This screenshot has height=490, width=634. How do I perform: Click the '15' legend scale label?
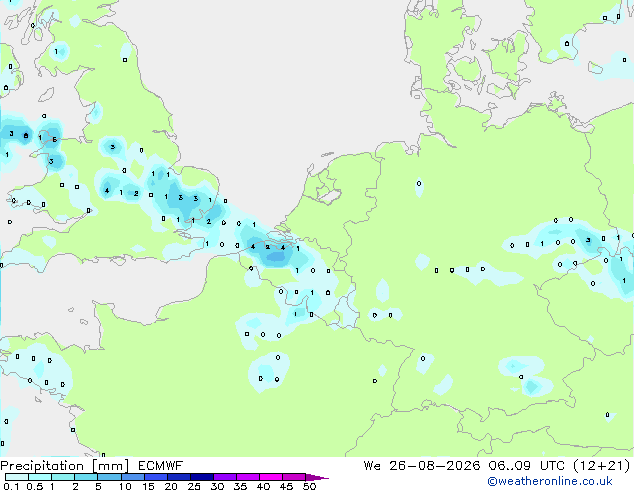pyautogui.click(x=148, y=486)
